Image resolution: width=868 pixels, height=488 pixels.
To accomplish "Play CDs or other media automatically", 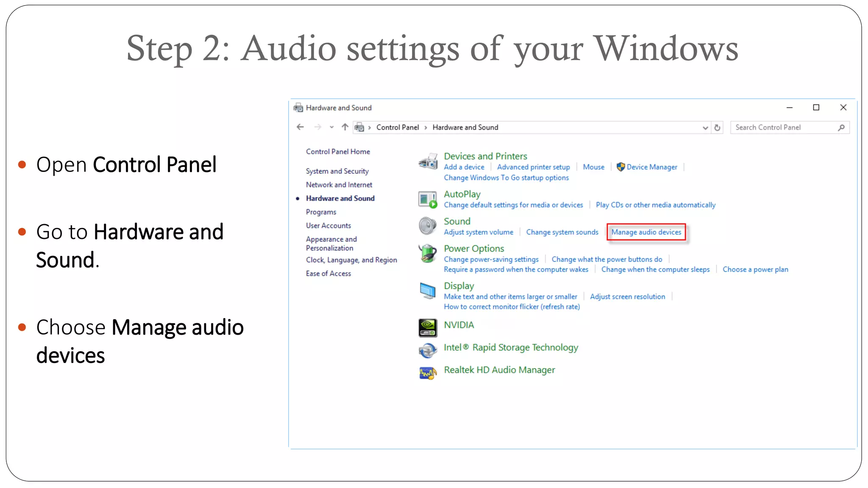I will click(655, 205).
